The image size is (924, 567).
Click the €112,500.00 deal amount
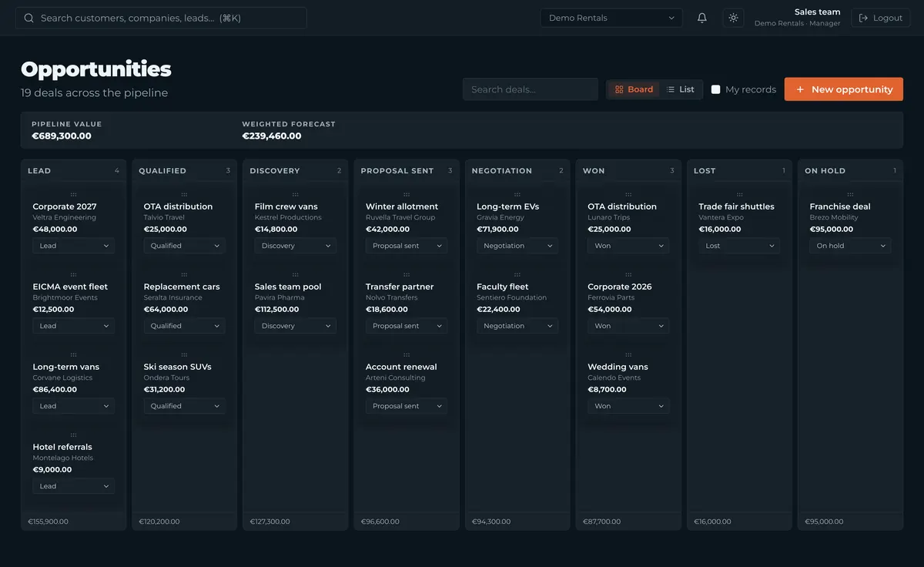tap(276, 309)
